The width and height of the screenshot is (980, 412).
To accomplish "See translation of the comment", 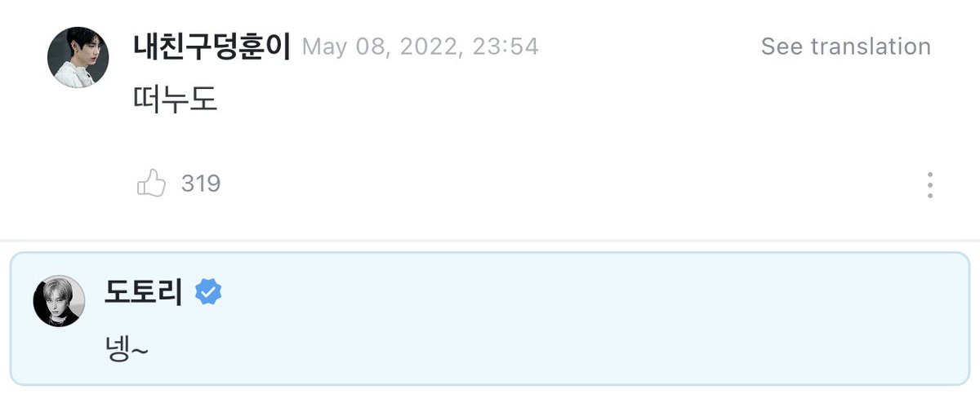I will [845, 47].
